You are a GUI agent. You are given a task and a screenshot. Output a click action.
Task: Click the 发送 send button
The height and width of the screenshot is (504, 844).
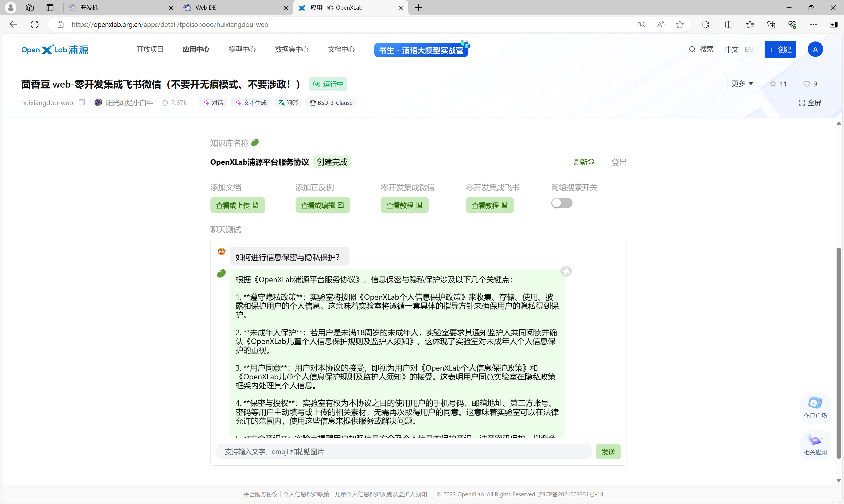[608, 452]
